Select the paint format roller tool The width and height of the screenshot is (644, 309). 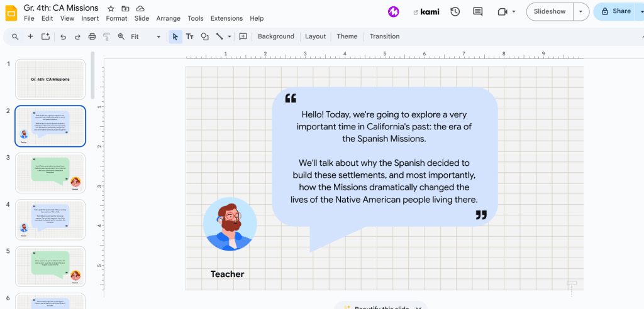[106, 37]
